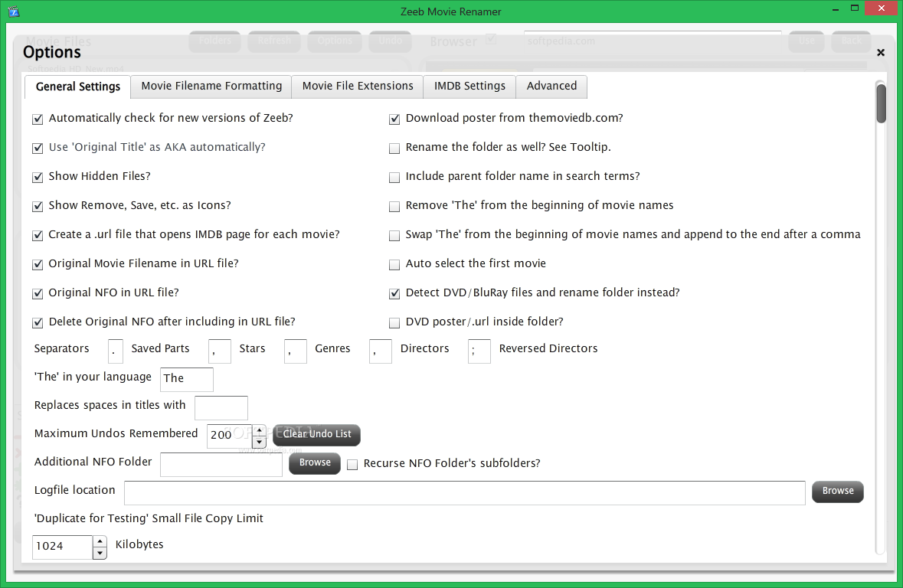Image resolution: width=903 pixels, height=588 pixels.
Task: Enable Swap 'The' and append after comma
Action: (394, 236)
